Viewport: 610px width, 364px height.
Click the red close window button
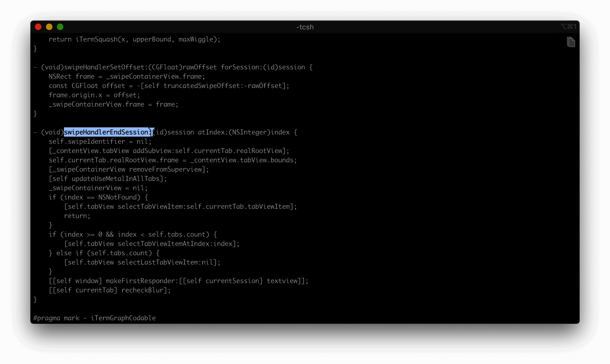tap(38, 27)
